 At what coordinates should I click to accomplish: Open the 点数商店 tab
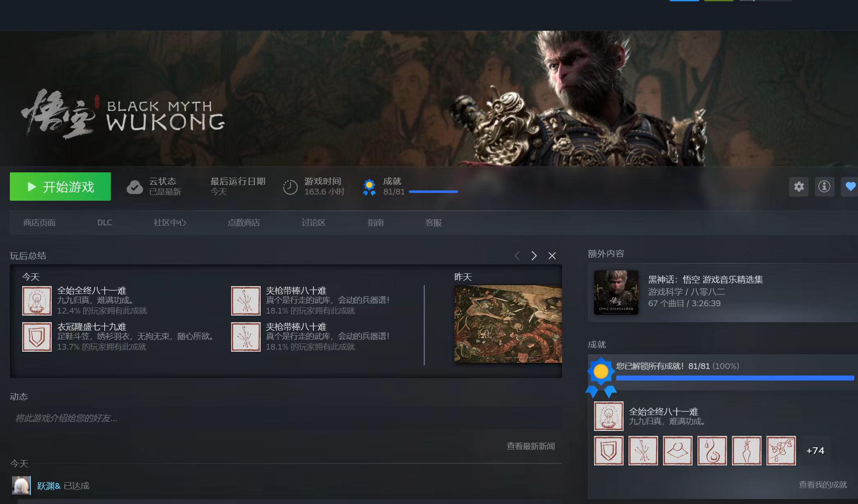pyautogui.click(x=244, y=222)
